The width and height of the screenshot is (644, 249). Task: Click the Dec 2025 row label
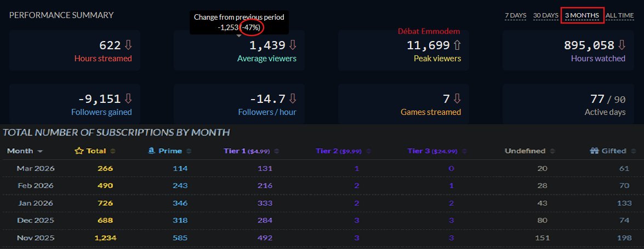point(36,221)
